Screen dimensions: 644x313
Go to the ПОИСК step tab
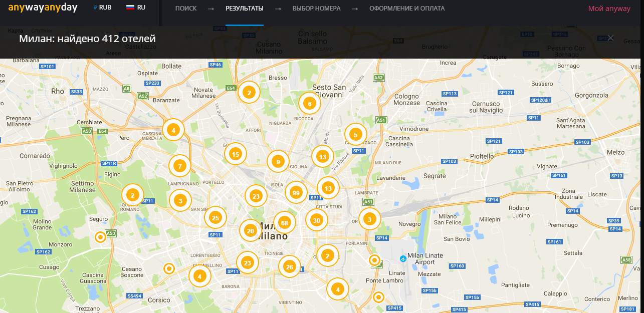[x=186, y=9]
